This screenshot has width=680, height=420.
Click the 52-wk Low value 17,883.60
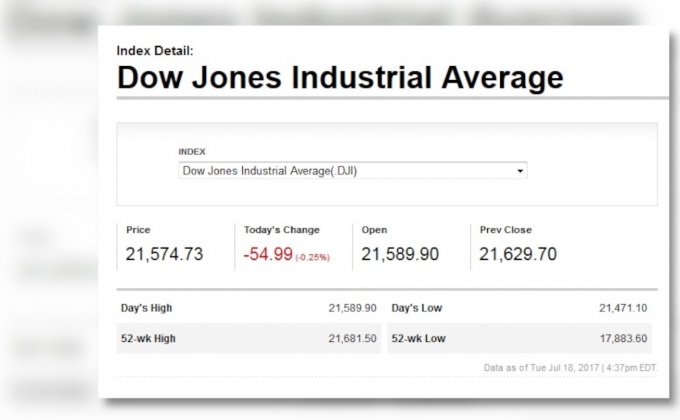624,339
